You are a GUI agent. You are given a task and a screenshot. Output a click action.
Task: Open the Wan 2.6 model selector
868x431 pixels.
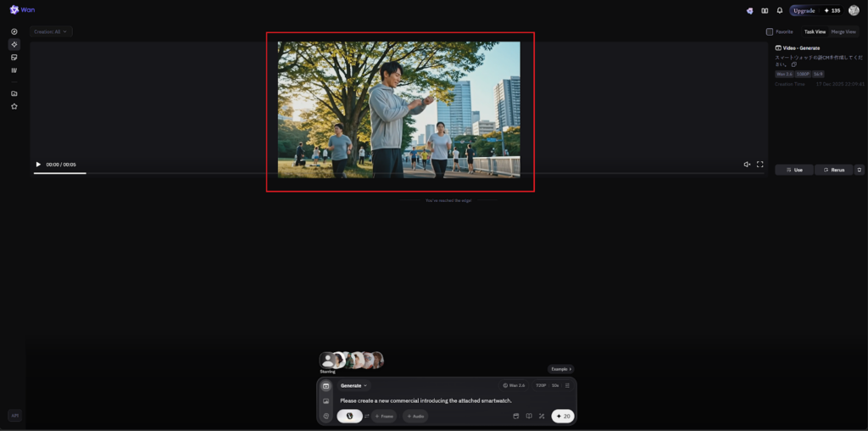[x=514, y=385]
